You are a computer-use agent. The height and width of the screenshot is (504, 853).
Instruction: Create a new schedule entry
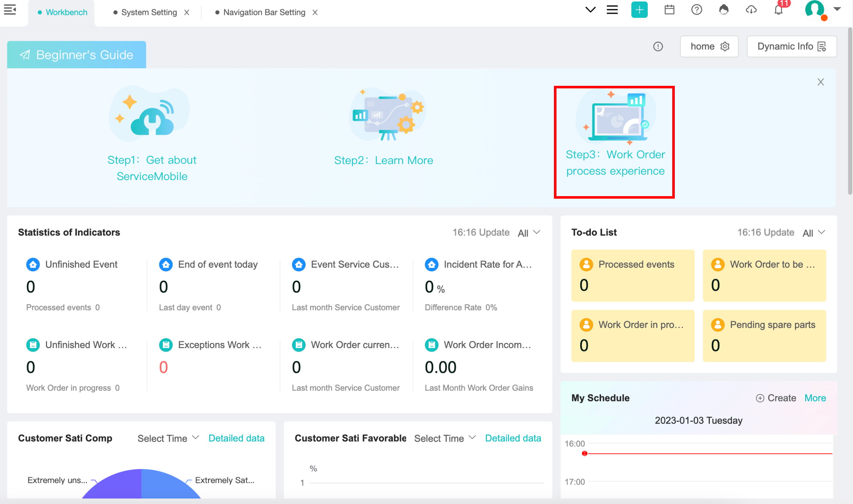(x=776, y=398)
